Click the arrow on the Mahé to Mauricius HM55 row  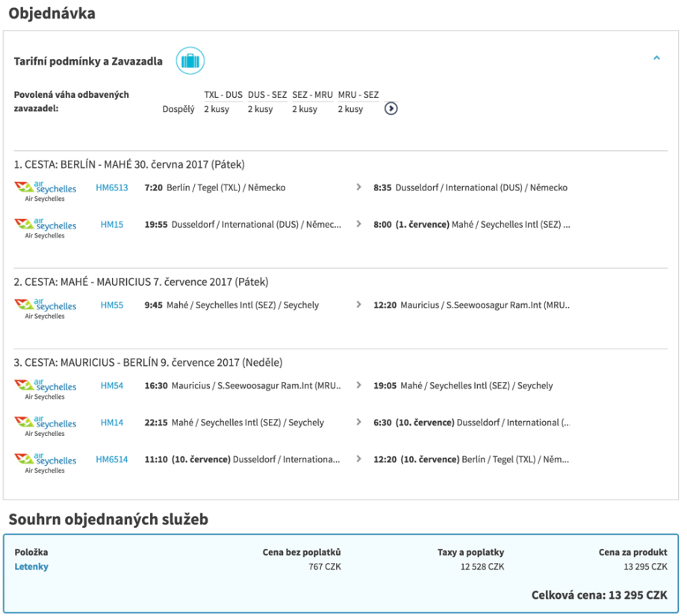359,305
